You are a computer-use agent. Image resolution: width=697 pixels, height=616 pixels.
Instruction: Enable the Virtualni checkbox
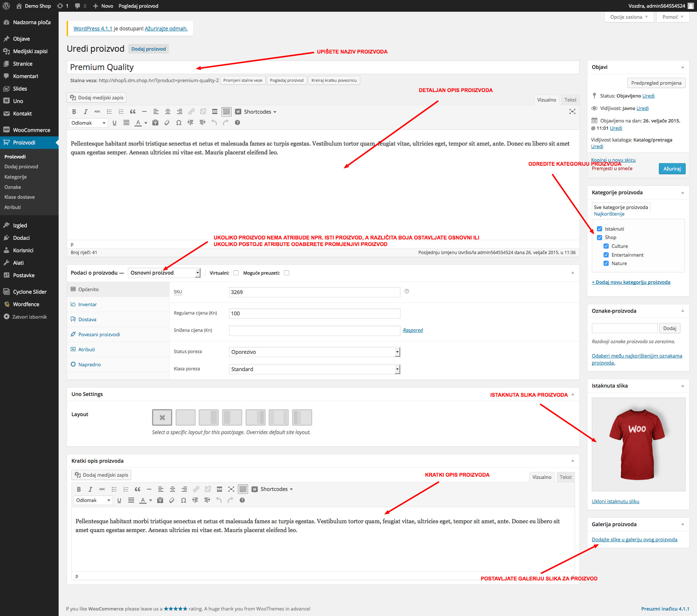(x=236, y=273)
